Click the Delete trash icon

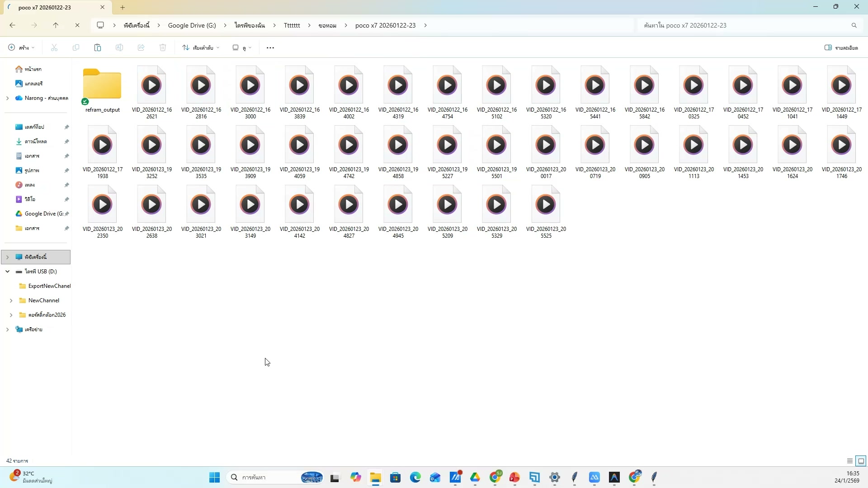(163, 47)
